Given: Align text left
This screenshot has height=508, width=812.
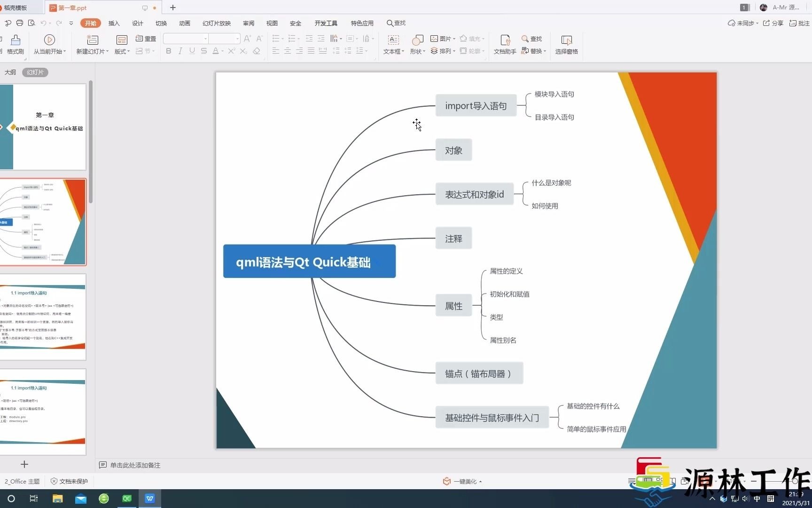Looking at the screenshot, I should (x=276, y=51).
